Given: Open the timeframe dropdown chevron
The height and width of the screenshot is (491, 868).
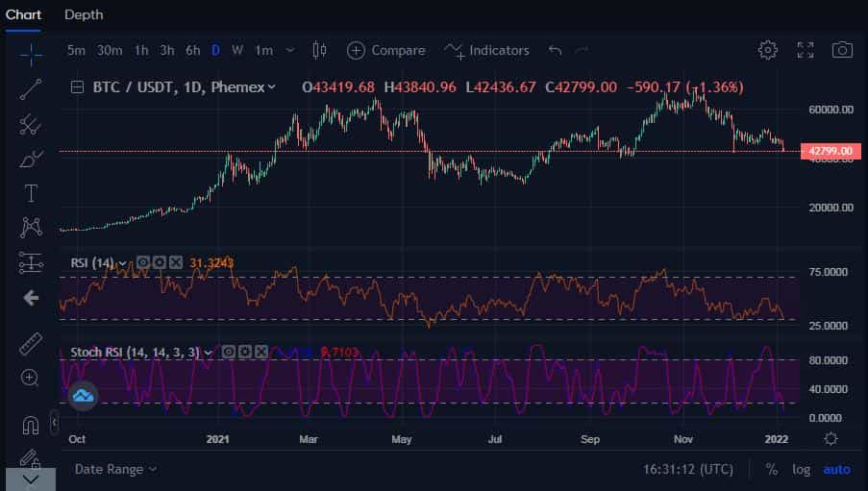Looking at the screenshot, I should (x=290, y=50).
